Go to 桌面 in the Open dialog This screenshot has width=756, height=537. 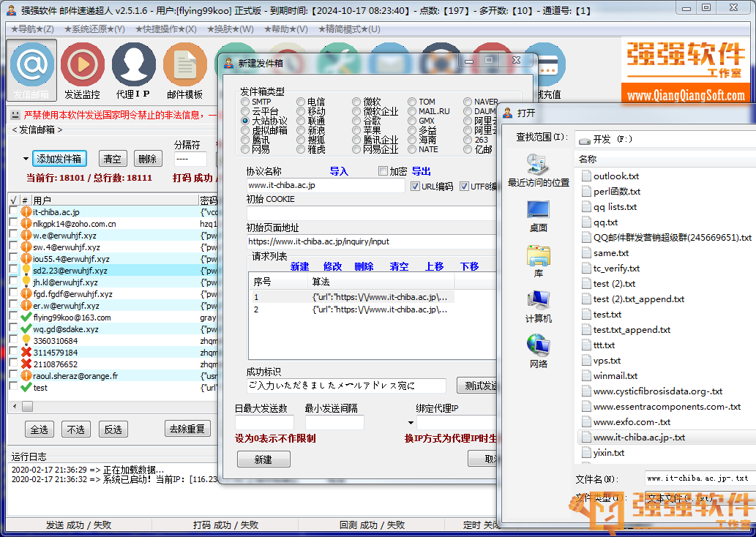tap(538, 216)
